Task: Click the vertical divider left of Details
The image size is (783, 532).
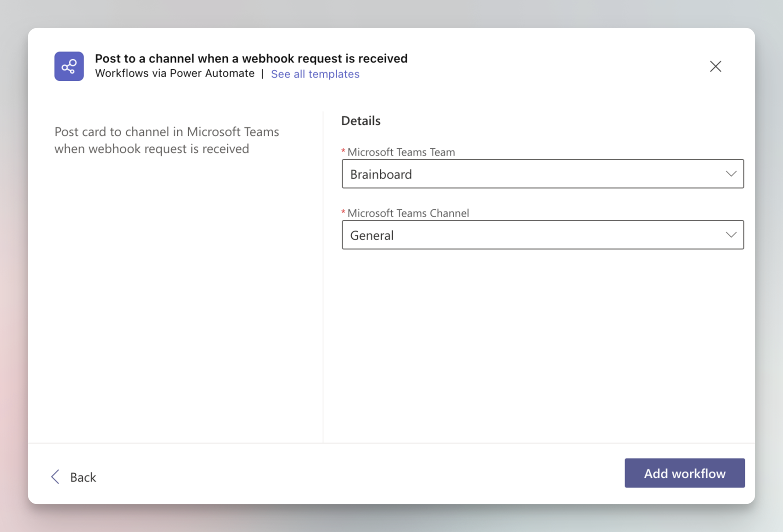Action: [323, 275]
